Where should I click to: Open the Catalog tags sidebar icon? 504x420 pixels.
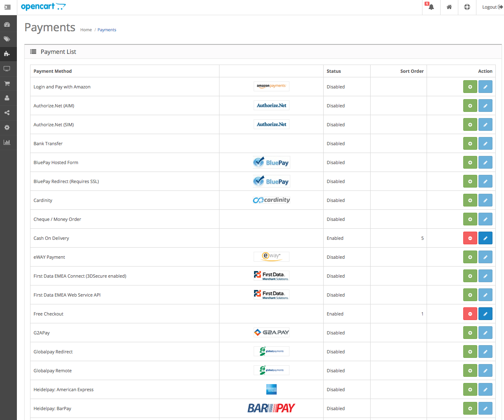click(x=7, y=39)
